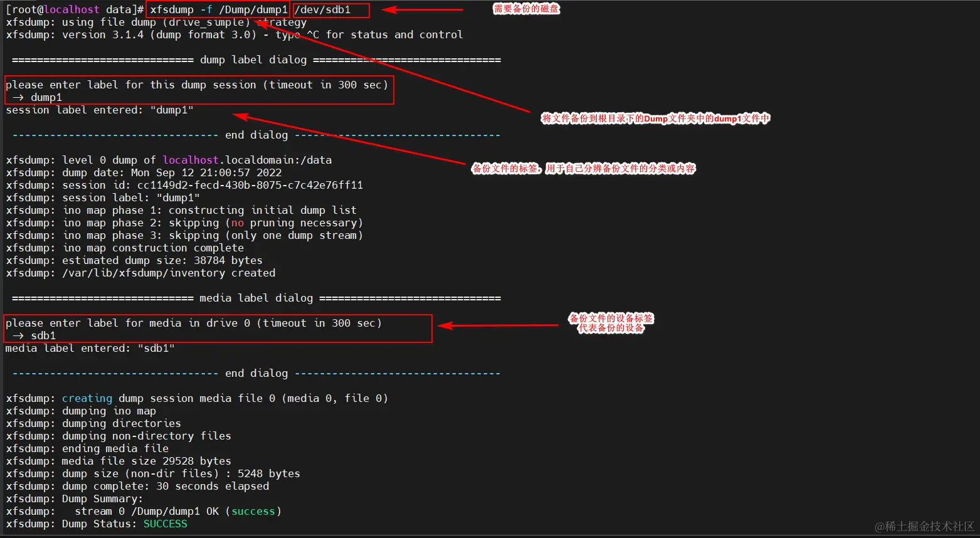Click 'xfsdump: session label: "dump1"' line
The image size is (980, 538).
[x=103, y=198]
